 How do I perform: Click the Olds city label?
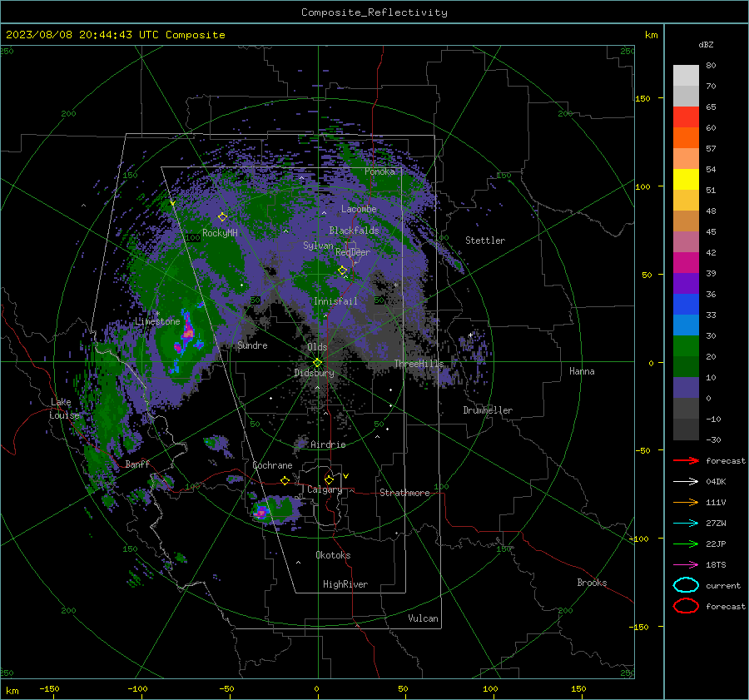(317, 347)
